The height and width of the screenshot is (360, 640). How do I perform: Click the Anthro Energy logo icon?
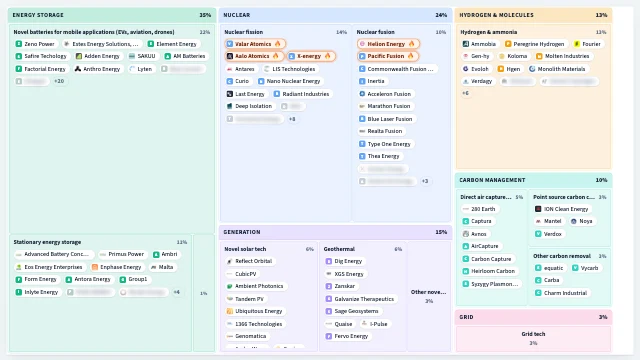click(78, 69)
